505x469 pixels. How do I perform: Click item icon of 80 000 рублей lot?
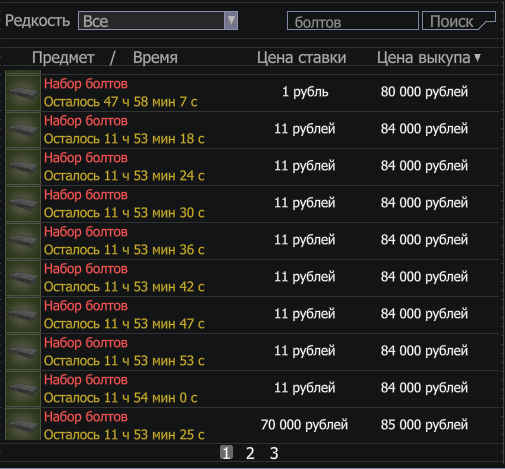pos(23,93)
